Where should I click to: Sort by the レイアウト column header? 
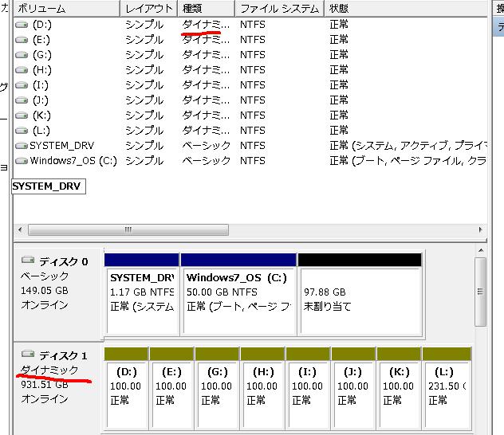(149, 8)
